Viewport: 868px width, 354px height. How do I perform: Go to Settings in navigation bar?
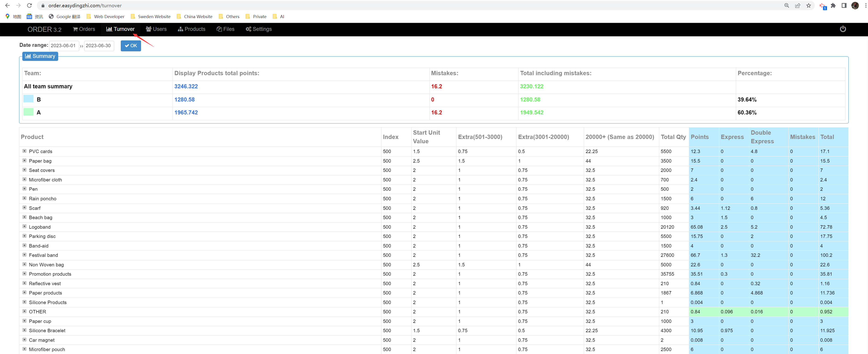tap(258, 29)
